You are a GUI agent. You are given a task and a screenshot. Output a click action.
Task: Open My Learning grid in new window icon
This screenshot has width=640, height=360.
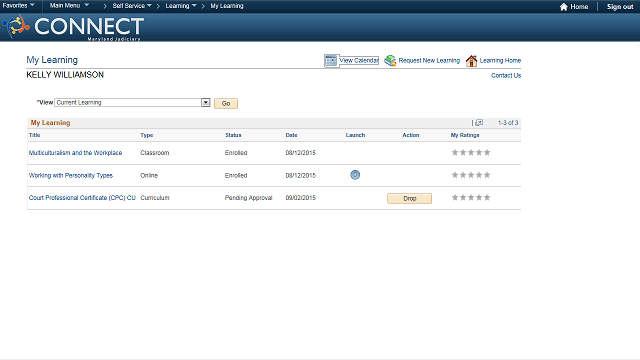point(479,122)
